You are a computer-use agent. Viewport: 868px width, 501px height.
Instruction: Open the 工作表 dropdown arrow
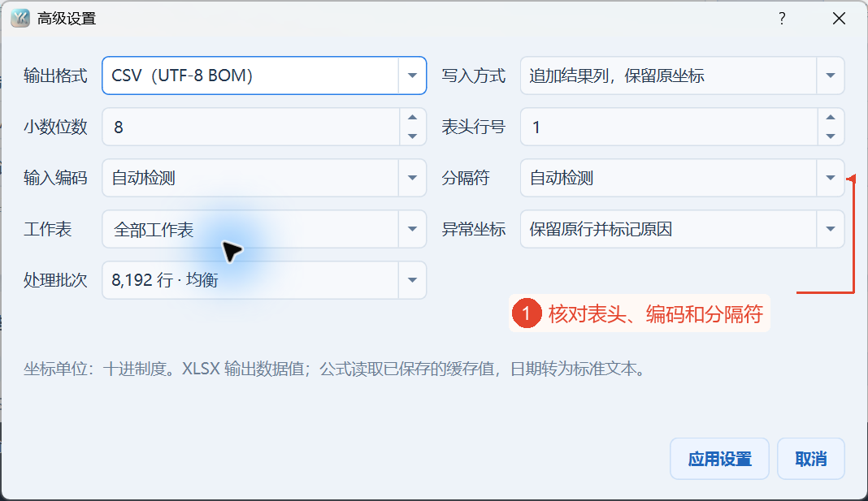(412, 229)
